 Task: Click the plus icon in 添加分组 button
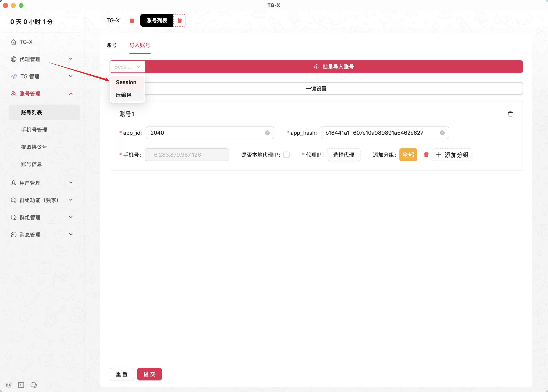click(439, 155)
